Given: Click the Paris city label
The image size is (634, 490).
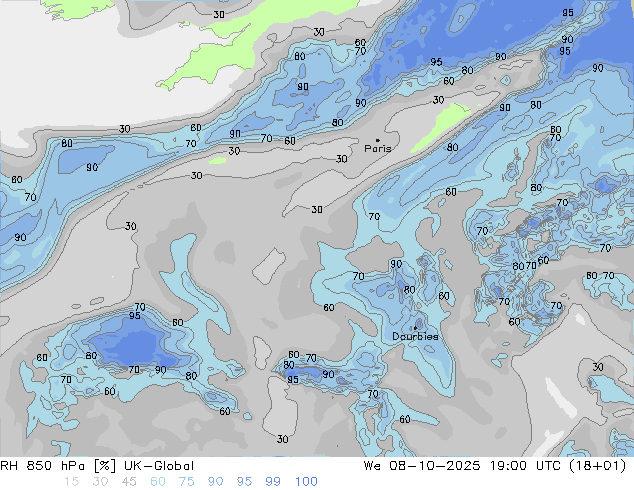Looking at the screenshot, I should coord(378,148).
